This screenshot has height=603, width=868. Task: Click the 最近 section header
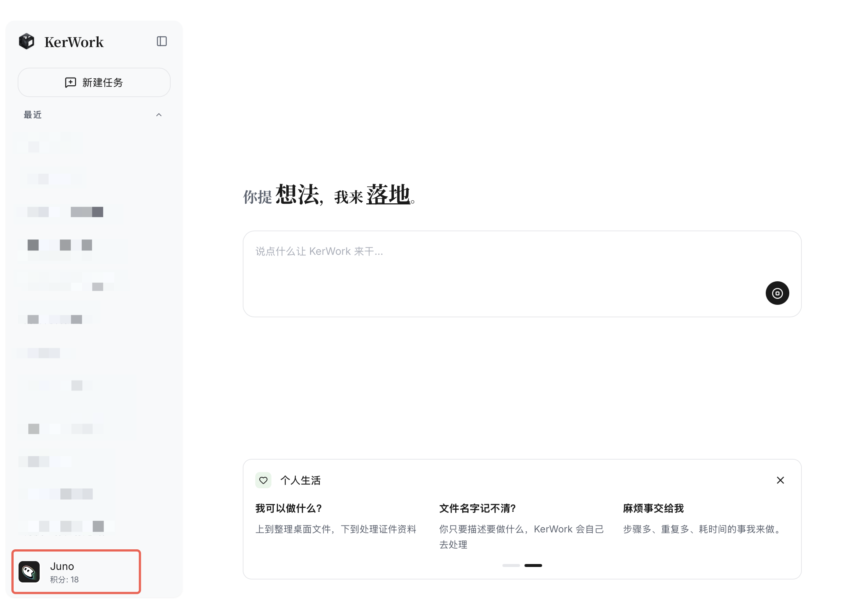tap(32, 114)
